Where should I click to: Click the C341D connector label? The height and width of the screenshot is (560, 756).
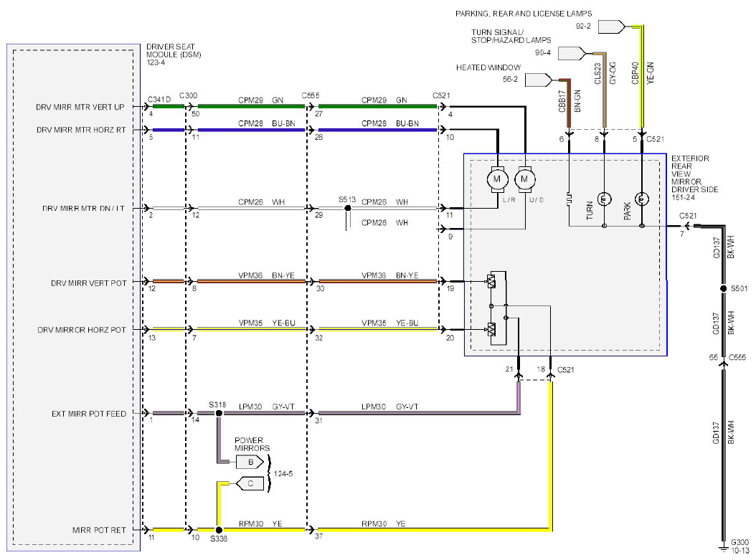(x=159, y=99)
